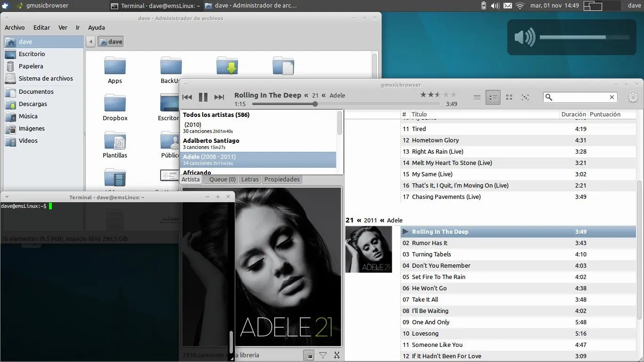
Task: Select Adele (2008 - 2011) artist entry
Action: point(258,160)
